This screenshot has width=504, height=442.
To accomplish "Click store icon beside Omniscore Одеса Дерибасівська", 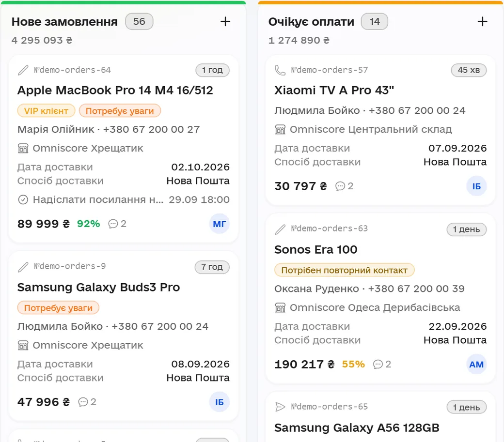I will 280,307.
